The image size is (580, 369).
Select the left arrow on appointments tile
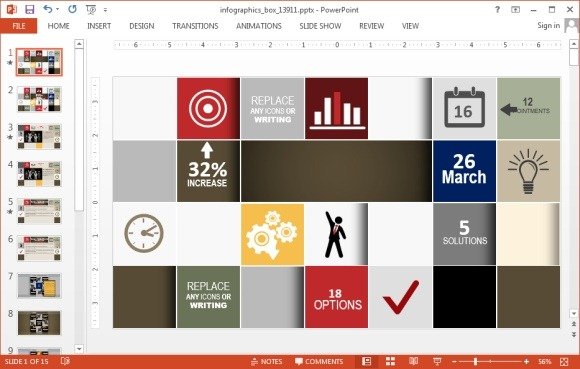pos(509,109)
